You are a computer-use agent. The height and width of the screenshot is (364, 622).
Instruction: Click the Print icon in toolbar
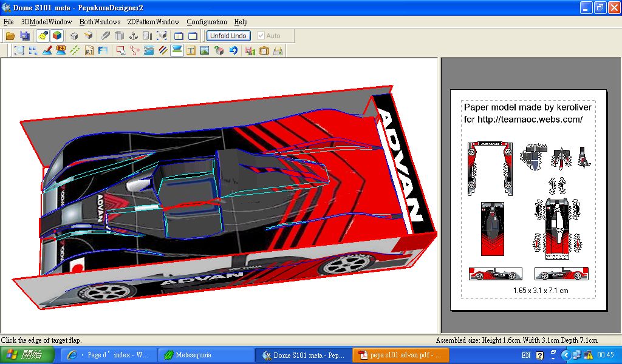[278, 51]
